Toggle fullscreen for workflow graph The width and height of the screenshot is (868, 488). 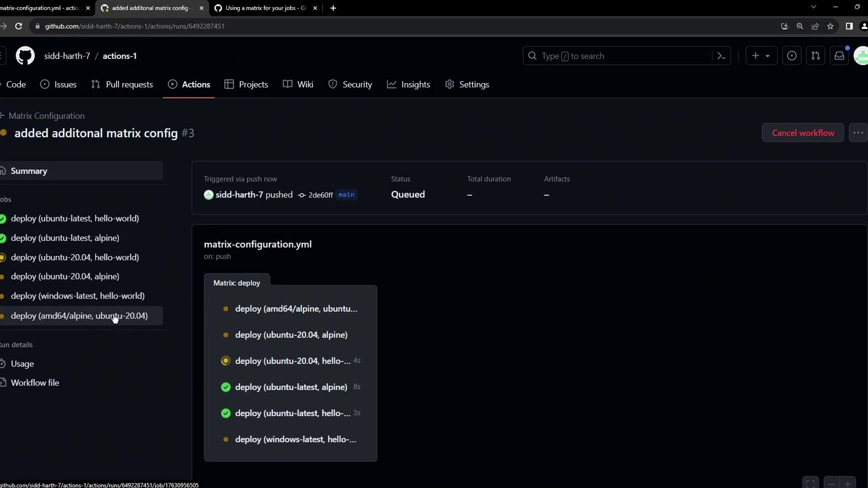click(x=810, y=483)
